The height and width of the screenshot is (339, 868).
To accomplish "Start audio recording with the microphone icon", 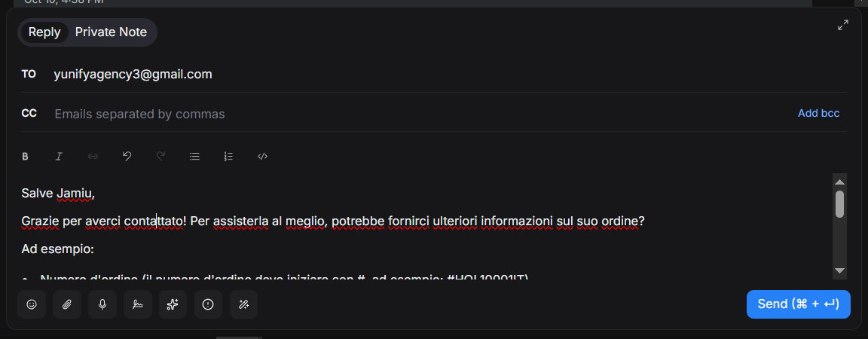I will pos(102,304).
